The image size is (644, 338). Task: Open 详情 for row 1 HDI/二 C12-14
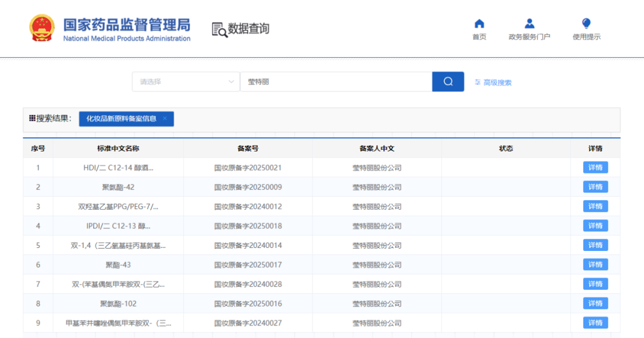coord(596,168)
